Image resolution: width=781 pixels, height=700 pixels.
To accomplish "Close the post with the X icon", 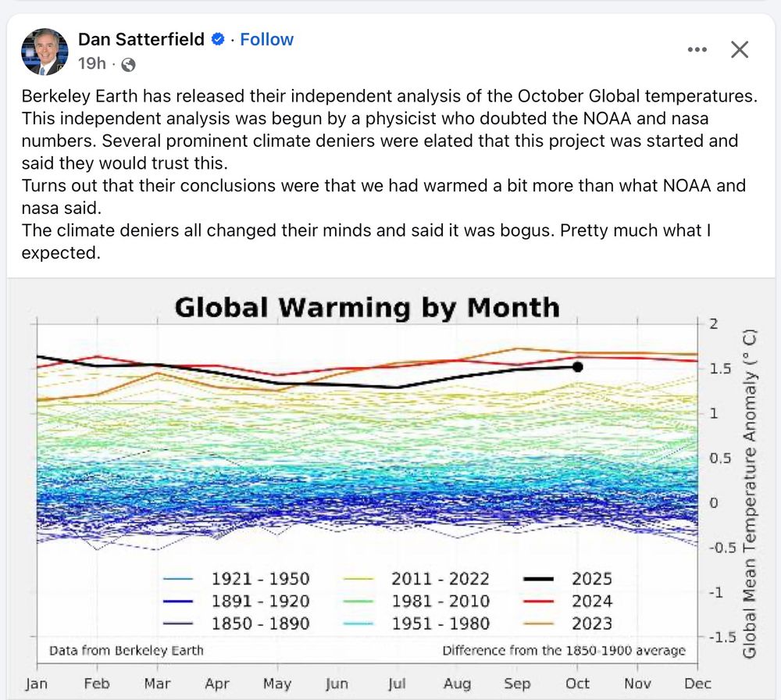I will pos(739,50).
